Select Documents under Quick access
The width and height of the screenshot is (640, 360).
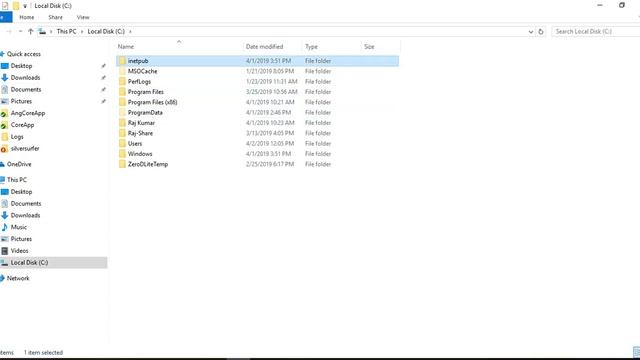coord(26,89)
